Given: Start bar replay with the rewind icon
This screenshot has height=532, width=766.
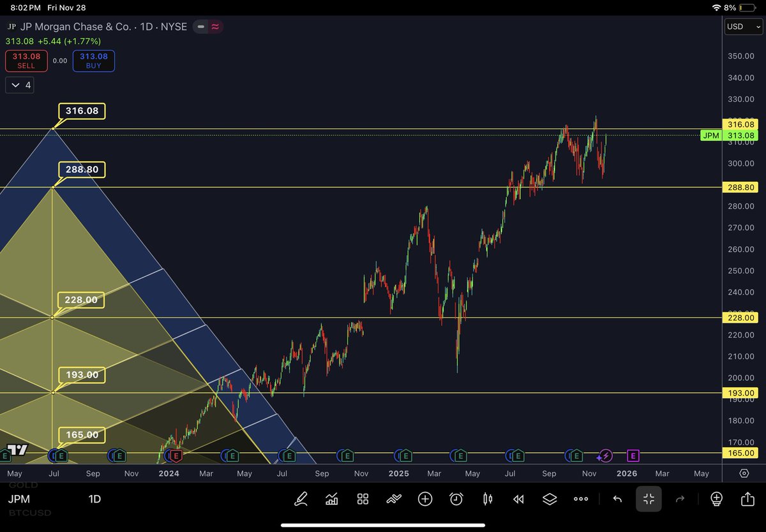Looking at the screenshot, I should [518, 499].
